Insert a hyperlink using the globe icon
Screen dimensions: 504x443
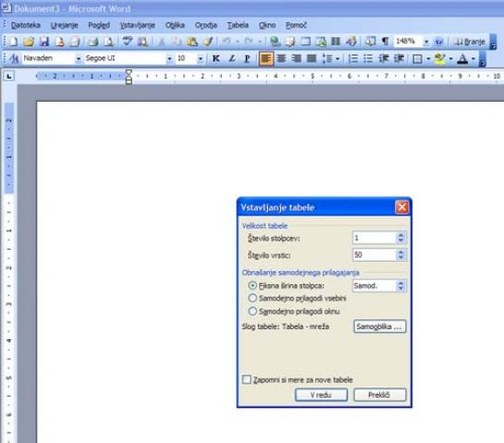(x=275, y=42)
